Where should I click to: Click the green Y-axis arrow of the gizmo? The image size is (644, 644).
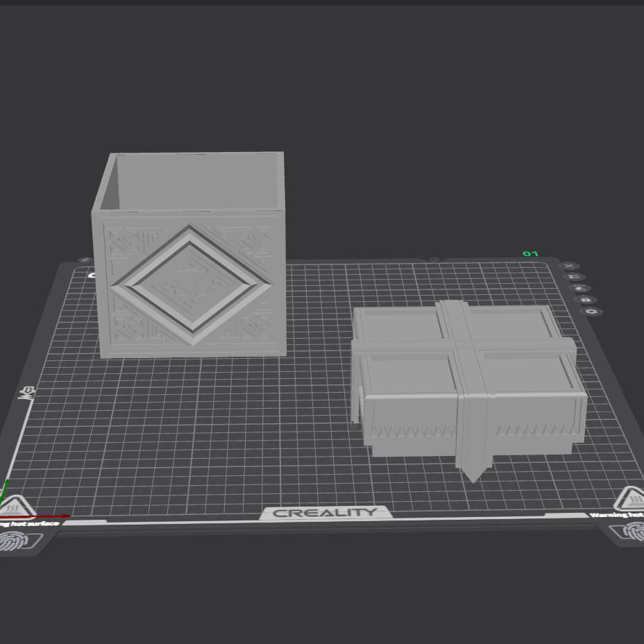click(x=6, y=481)
